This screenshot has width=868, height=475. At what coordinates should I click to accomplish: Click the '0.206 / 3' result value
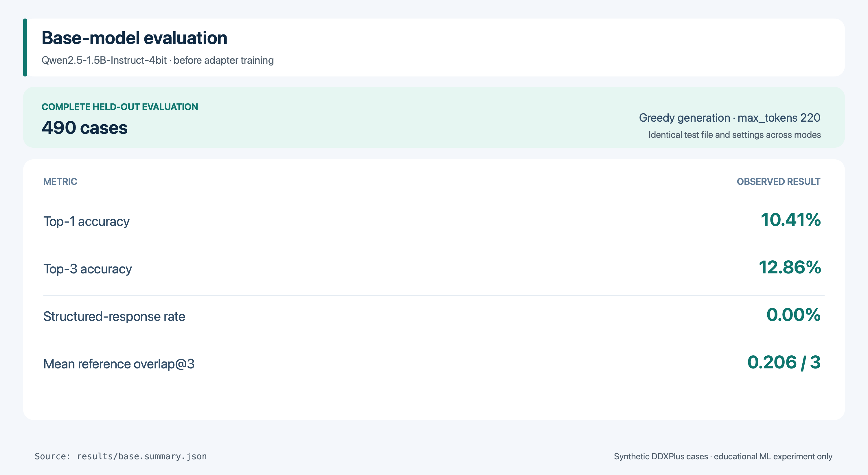[x=784, y=362]
